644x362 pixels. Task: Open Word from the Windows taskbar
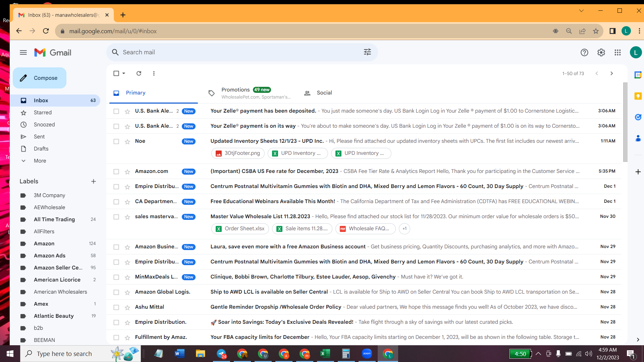[x=180, y=354]
